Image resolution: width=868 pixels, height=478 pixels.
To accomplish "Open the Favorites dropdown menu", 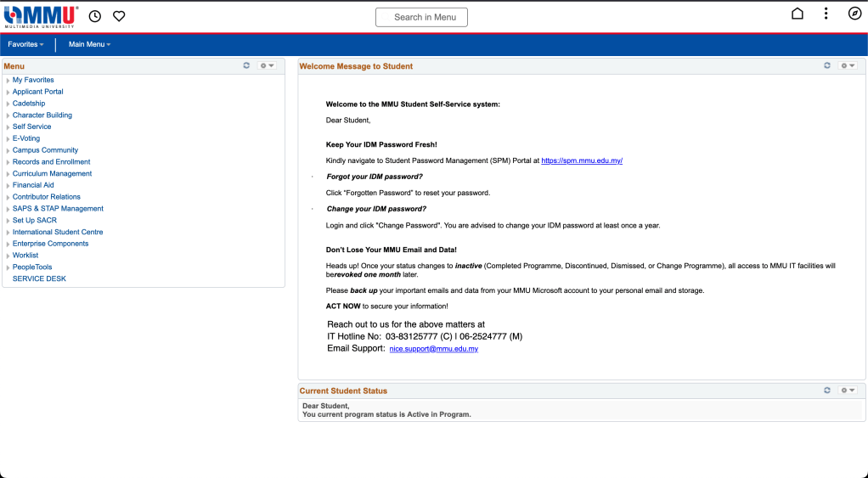I will (25, 44).
